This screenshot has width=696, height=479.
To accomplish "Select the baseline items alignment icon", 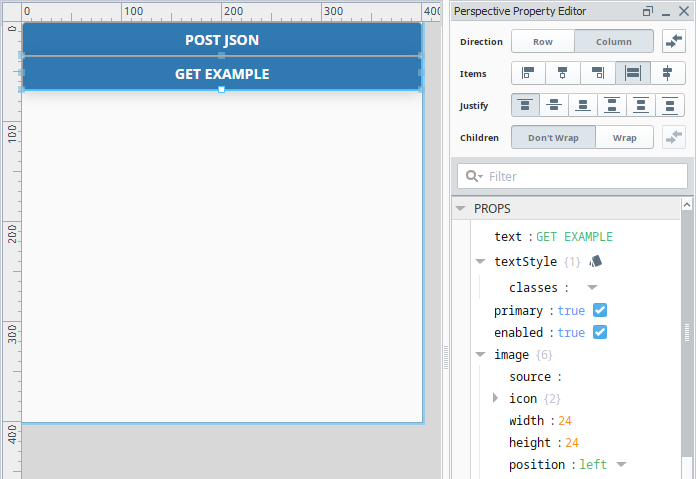I will point(667,73).
